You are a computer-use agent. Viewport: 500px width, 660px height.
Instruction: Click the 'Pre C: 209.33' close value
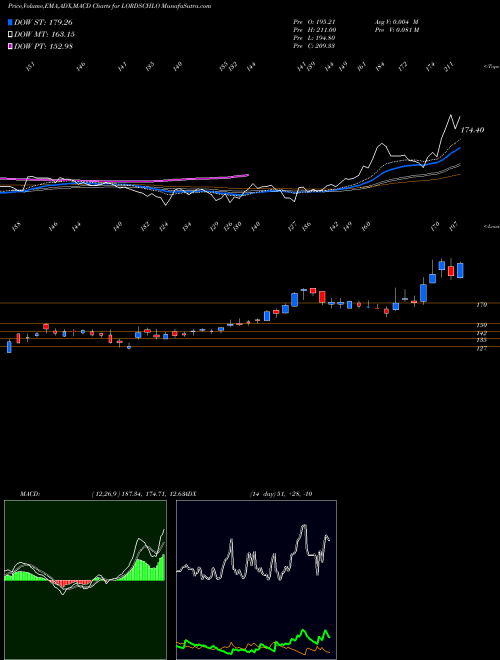point(314,46)
